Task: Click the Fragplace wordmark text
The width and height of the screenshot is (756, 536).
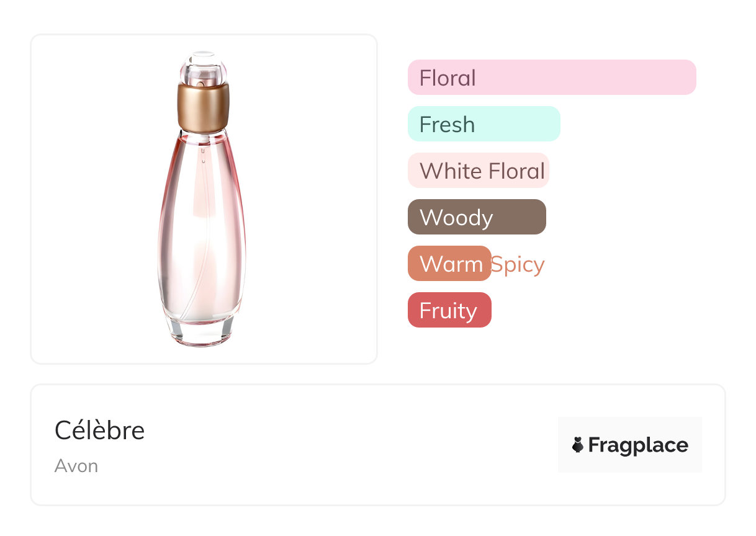Action: [638, 445]
